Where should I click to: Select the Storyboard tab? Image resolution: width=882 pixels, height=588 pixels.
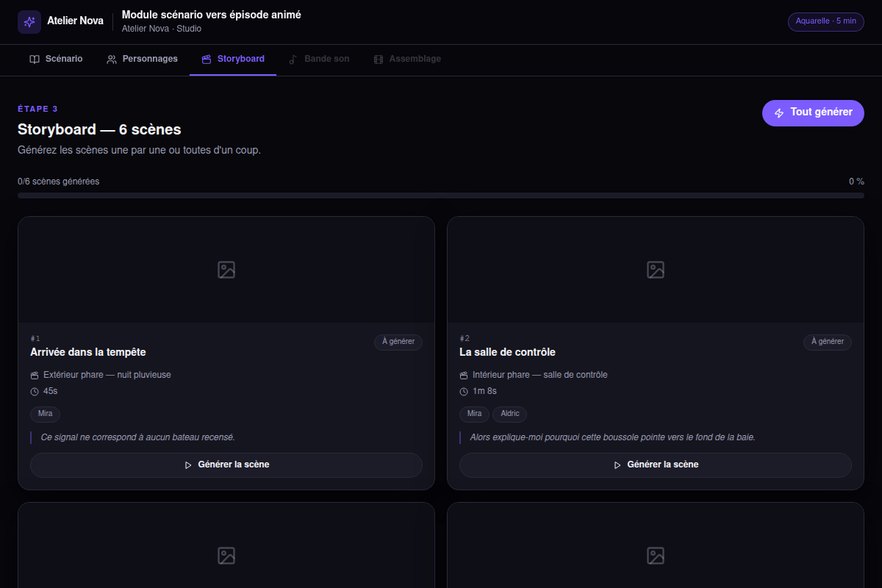pyautogui.click(x=233, y=59)
